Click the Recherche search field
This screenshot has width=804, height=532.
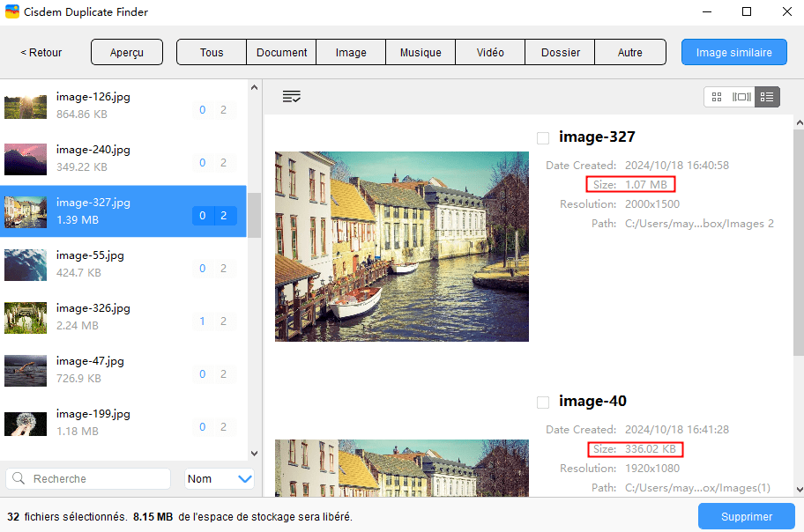click(x=88, y=478)
